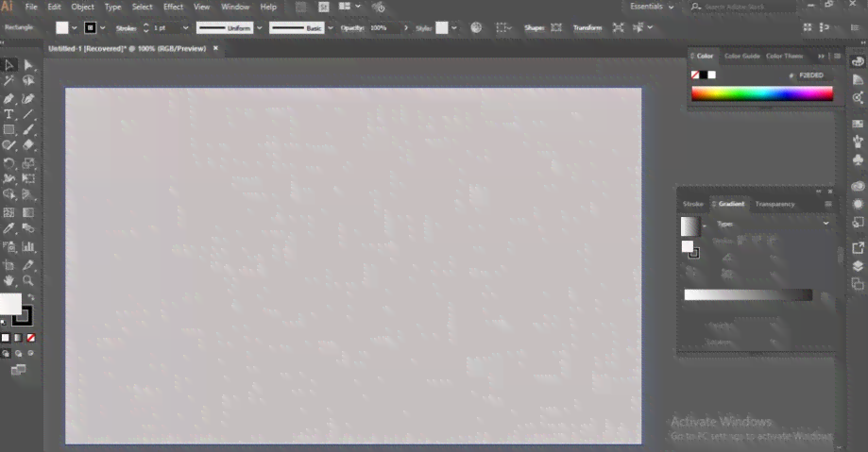Image resolution: width=868 pixels, height=452 pixels.
Task: Change the screen mode
Action: 18,370
